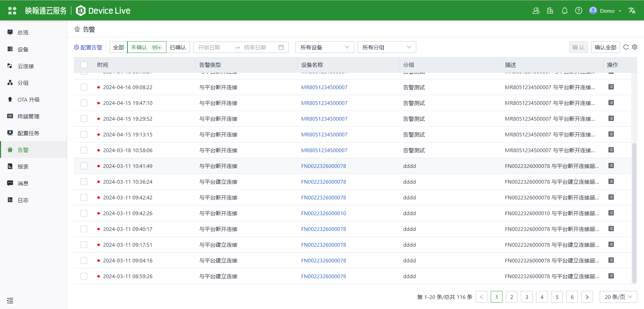
Task: Switch language with the translate icon
Action: pyautogui.click(x=632, y=11)
